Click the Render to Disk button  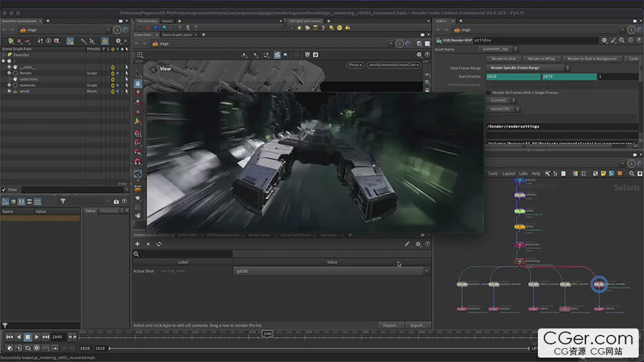point(503,59)
